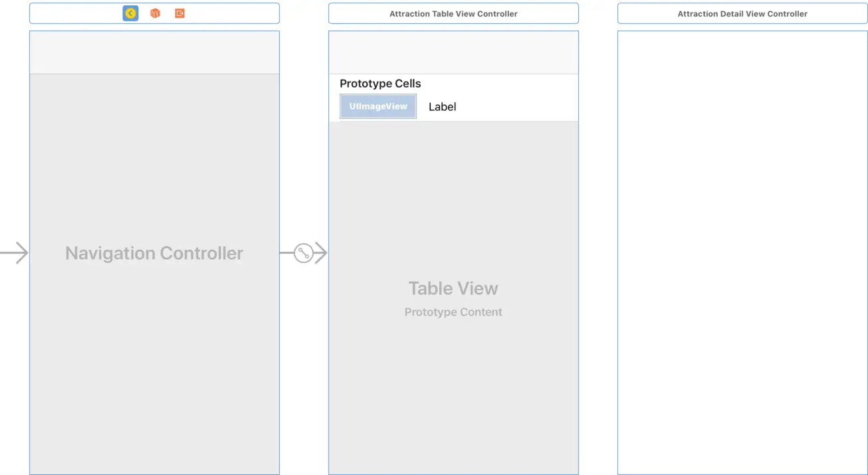Image resolution: width=868 pixels, height=475 pixels.
Task: Click the Prototype Cells header text
Action: (380, 84)
